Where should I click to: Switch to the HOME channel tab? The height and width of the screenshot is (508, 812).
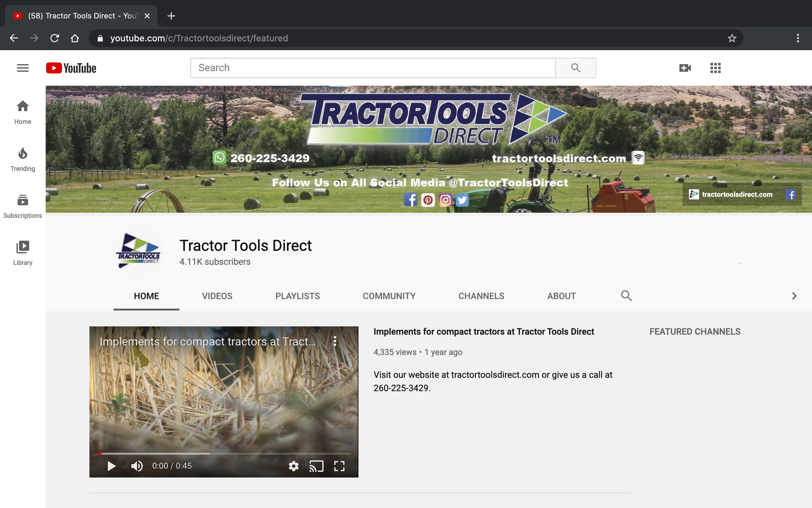146,296
